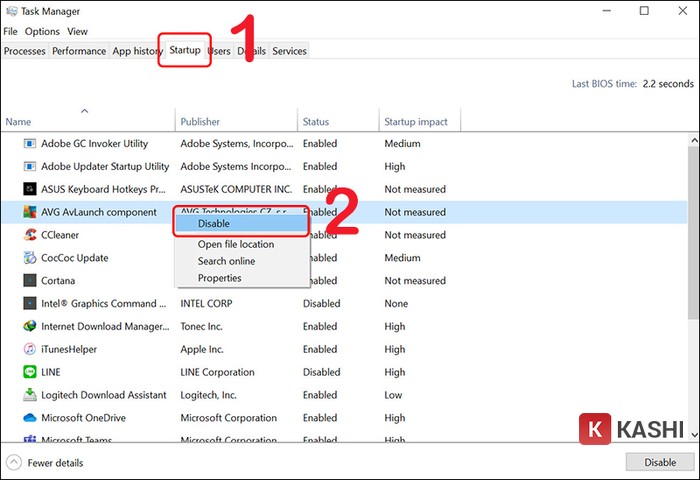Click the Apple Inc. publisher cell
The height and width of the screenshot is (480, 700).
202,349
